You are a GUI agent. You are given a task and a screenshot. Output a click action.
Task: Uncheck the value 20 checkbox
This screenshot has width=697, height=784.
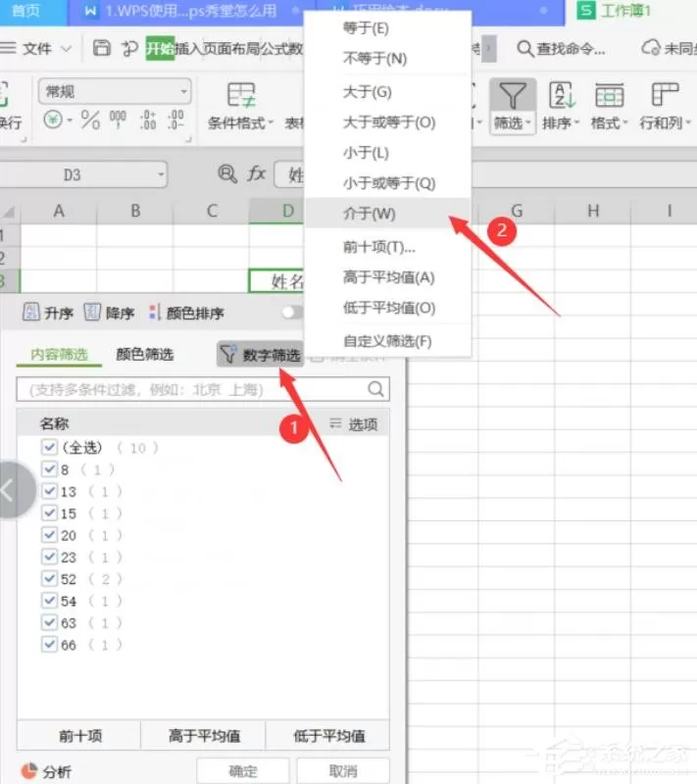pos(49,534)
